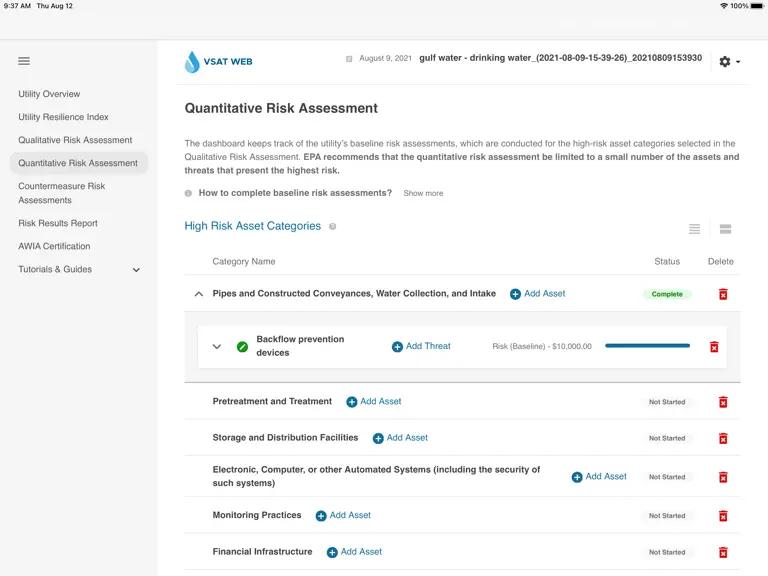
Task: Delete Pretreatment and Treatment category
Action: click(x=723, y=402)
